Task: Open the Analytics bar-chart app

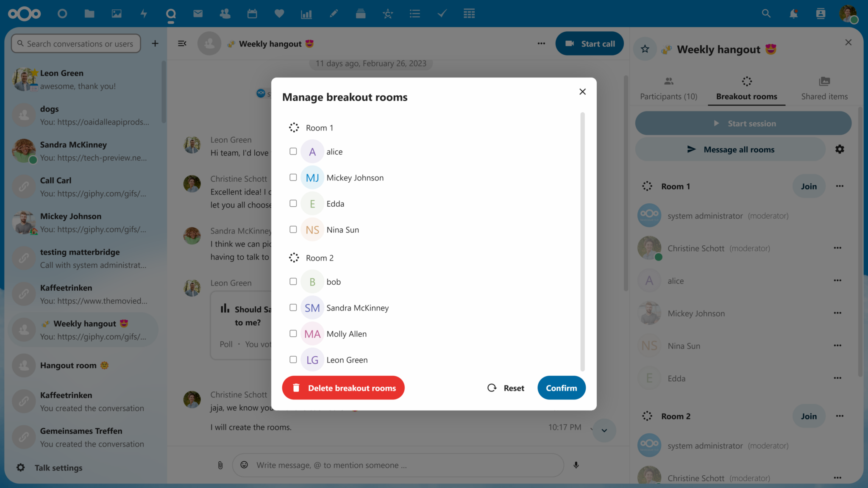Action: click(x=306, y=13)
